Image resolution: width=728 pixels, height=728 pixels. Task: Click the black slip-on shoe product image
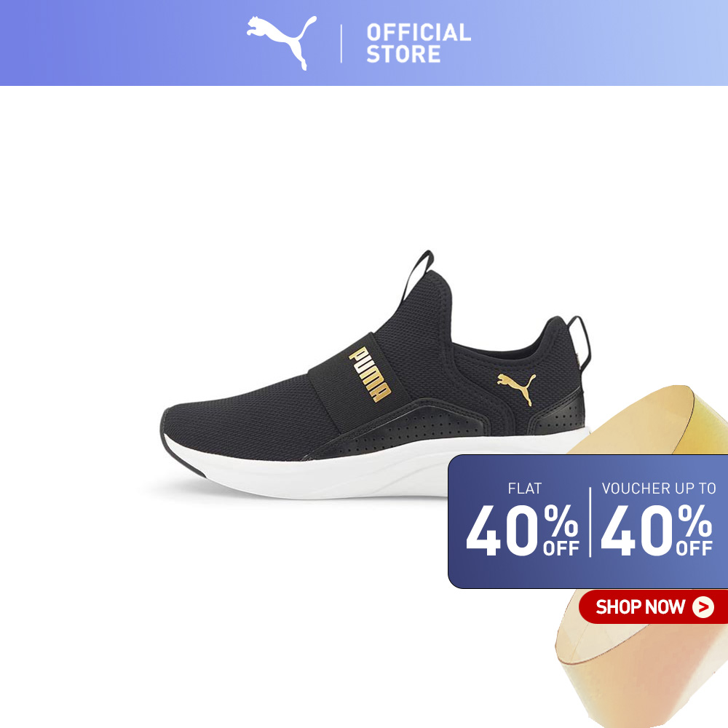[x=376, y=375]
